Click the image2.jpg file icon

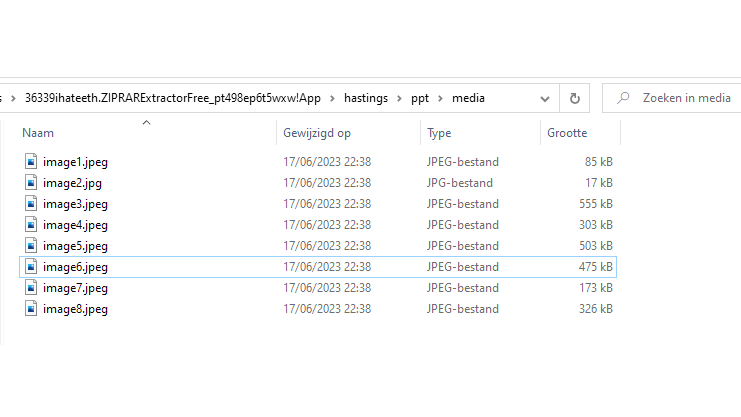tap(31, 183)
